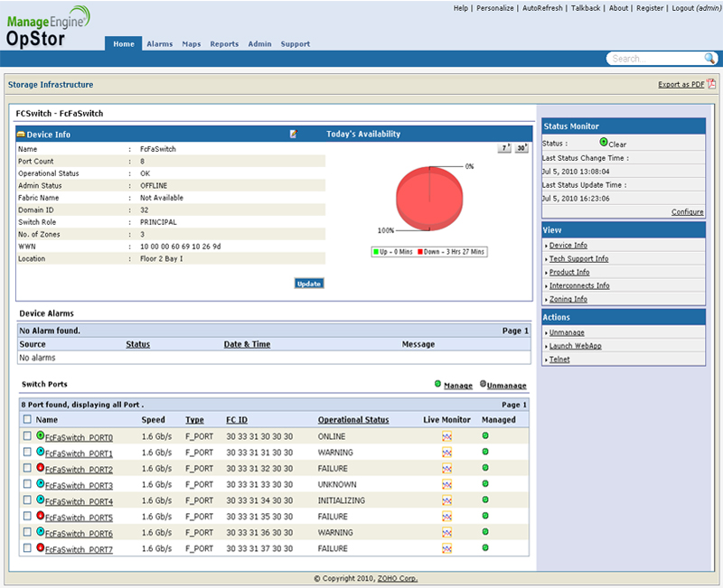Switch to the Alarms tab
The height and width of the screenshot is (588, 723).
tap(159, 43)
